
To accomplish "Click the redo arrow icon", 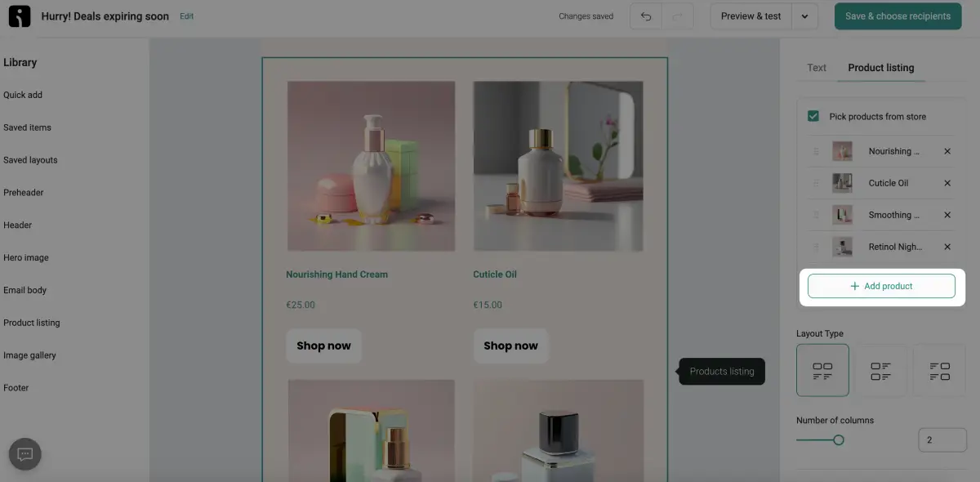I will [x=678, y=16].
